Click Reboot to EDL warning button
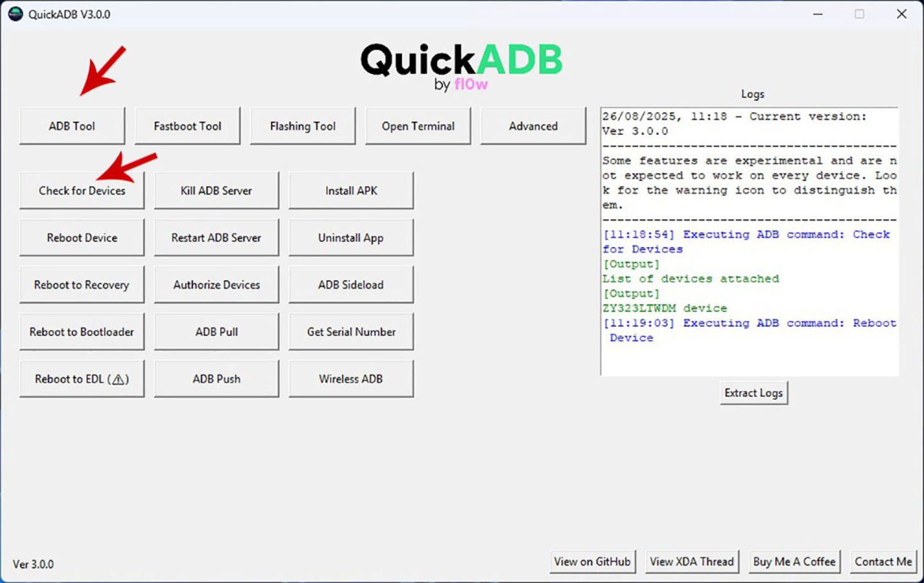 [82, 379]
